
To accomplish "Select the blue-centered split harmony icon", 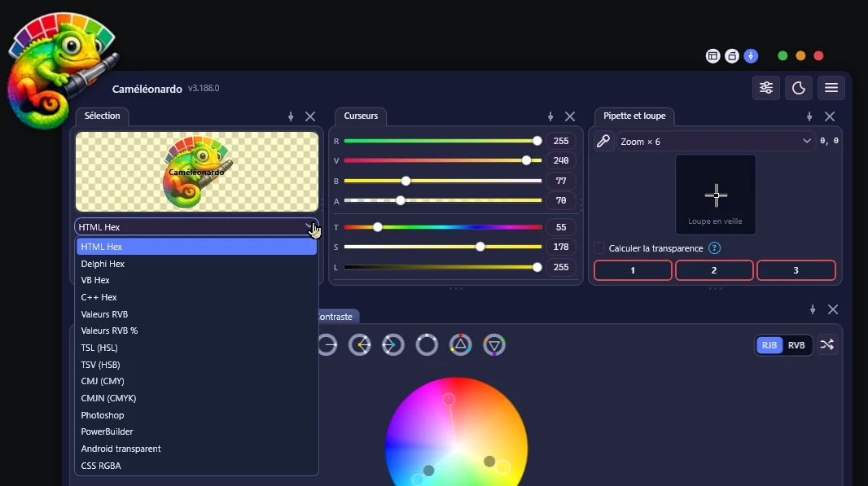I will pos(393,345).
